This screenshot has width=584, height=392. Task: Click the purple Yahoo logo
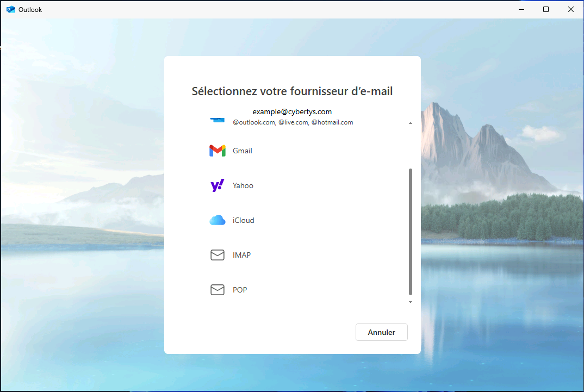pyautogui.click(x=218, y=185)
